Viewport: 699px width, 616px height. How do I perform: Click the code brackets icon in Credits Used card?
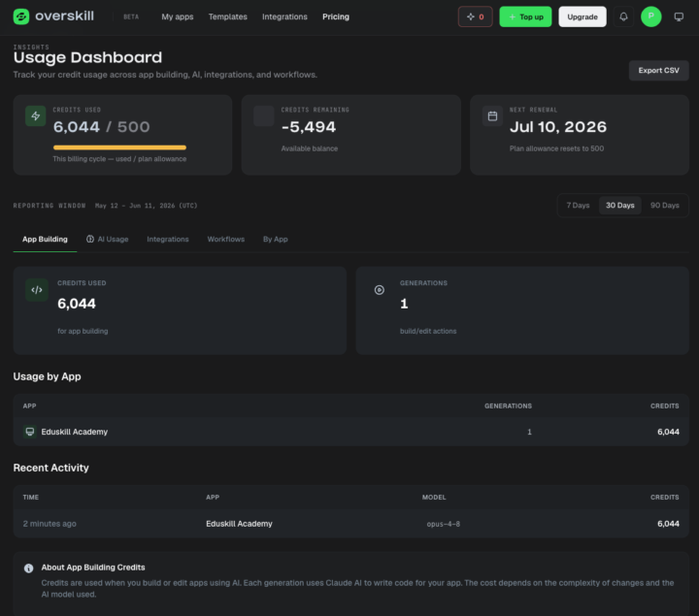37,290
